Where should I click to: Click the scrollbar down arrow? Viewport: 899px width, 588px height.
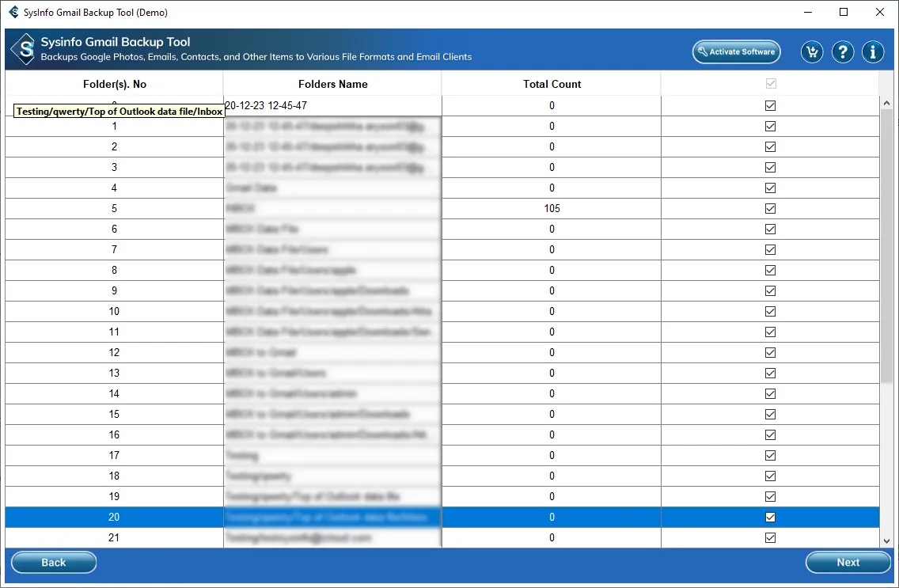point(886,541)
